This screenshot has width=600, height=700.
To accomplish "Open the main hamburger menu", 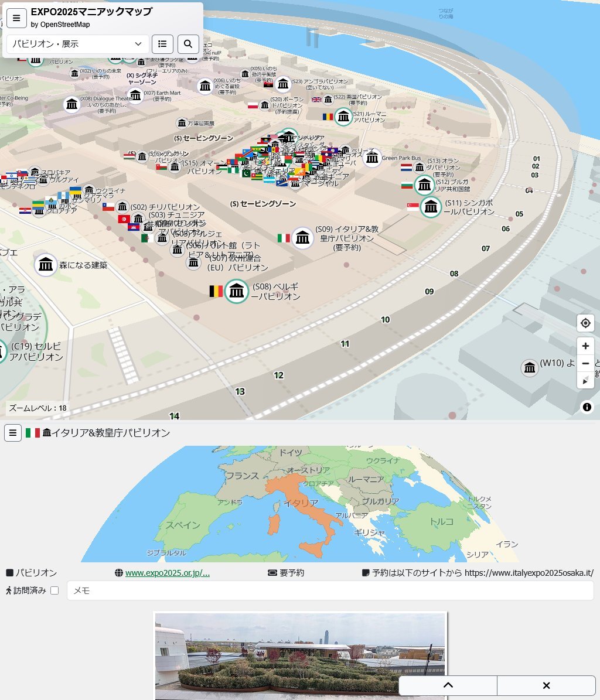I will [x=16, y=18].
